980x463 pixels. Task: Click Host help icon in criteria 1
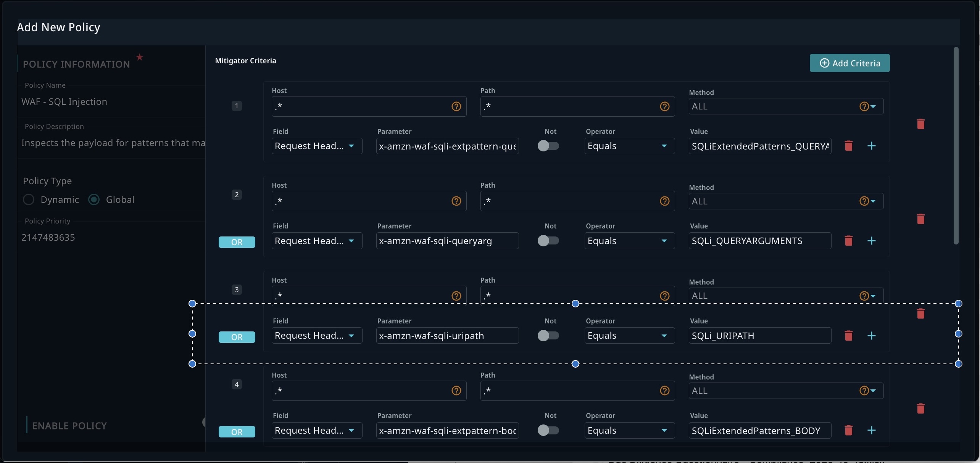[456, 106]
